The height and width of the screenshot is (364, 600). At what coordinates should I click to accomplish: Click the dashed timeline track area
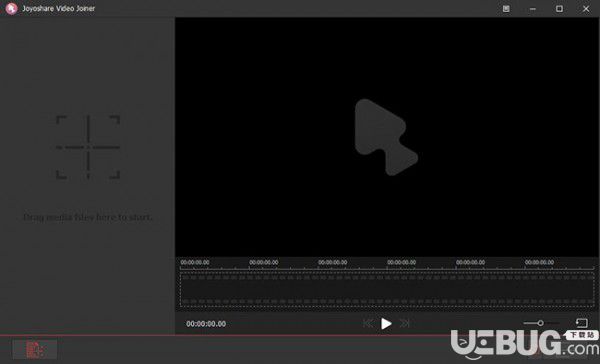(387, 290)
